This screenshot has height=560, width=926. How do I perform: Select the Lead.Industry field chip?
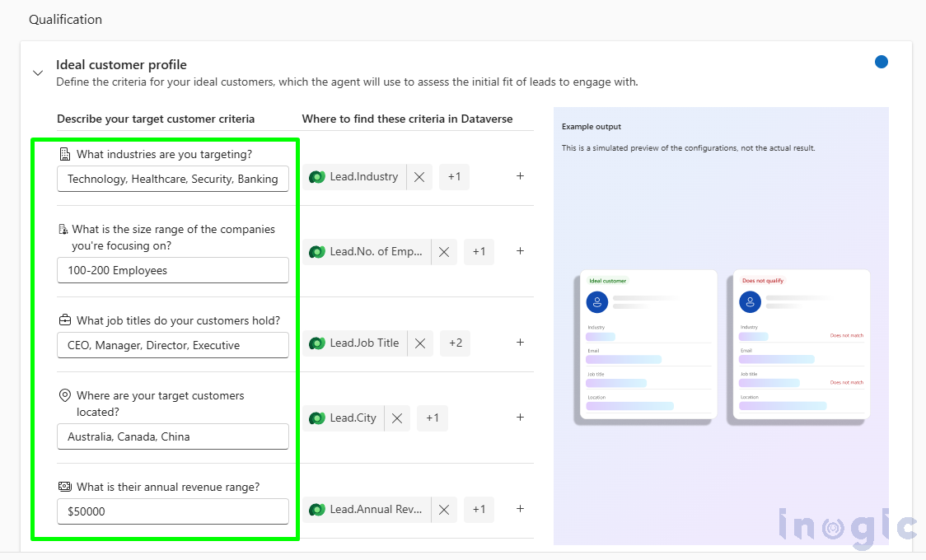pyautogui.click(x=354, y=177)
